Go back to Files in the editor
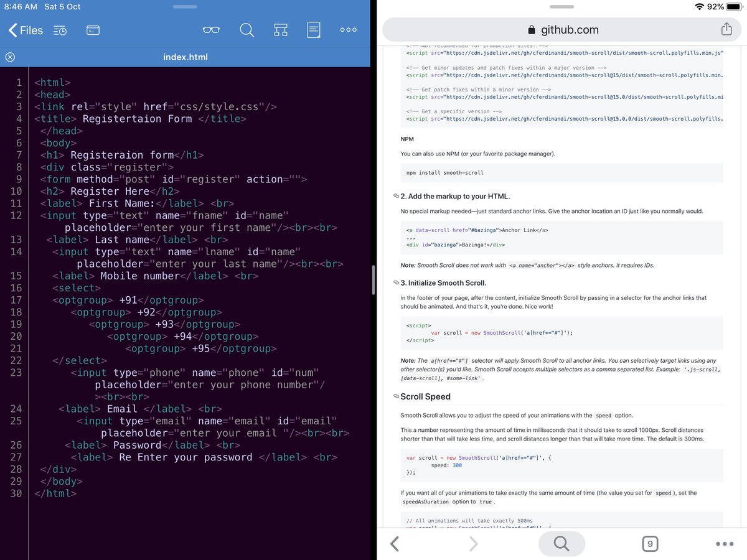This screenshot has width=747, height=560. pyautogui.click(x=26, y=30)
